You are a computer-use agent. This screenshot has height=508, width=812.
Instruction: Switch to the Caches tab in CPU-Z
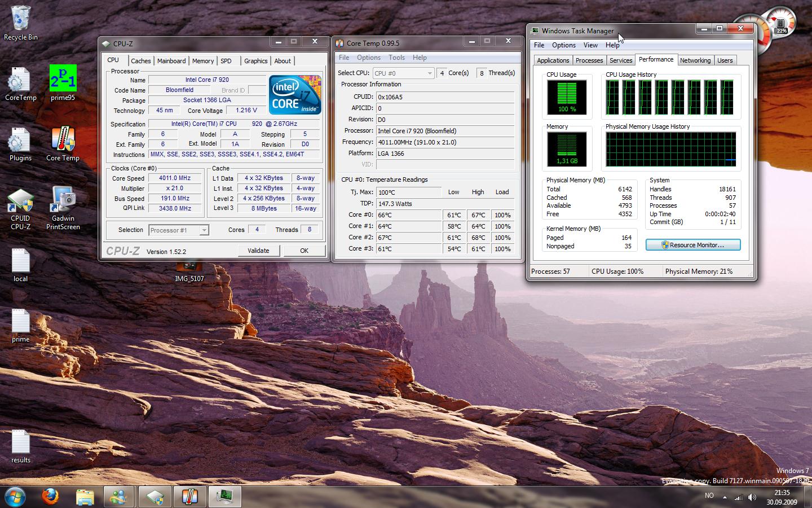point(140,61)
